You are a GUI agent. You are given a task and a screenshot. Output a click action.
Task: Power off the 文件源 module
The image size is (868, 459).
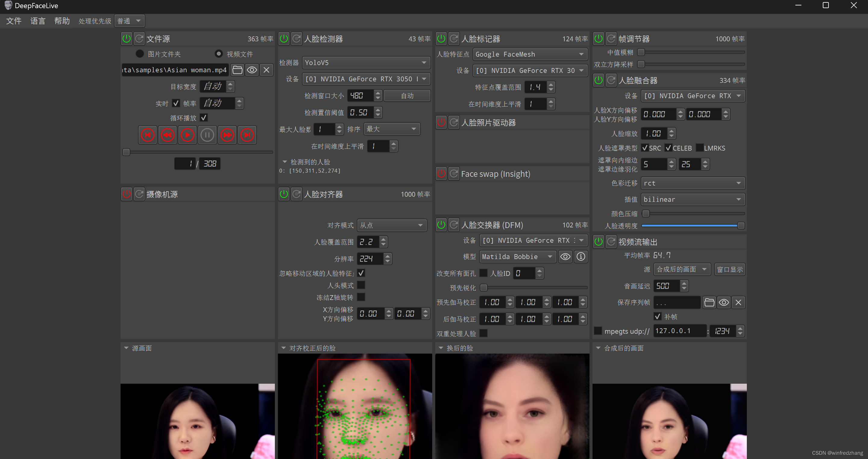[x=126, y=39]
